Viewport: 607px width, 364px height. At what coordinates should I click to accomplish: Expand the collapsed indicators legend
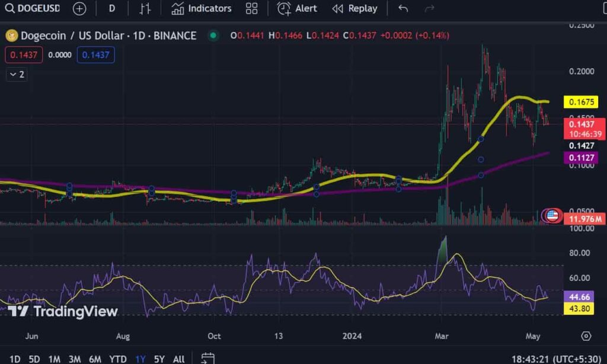tap(17, 74)
